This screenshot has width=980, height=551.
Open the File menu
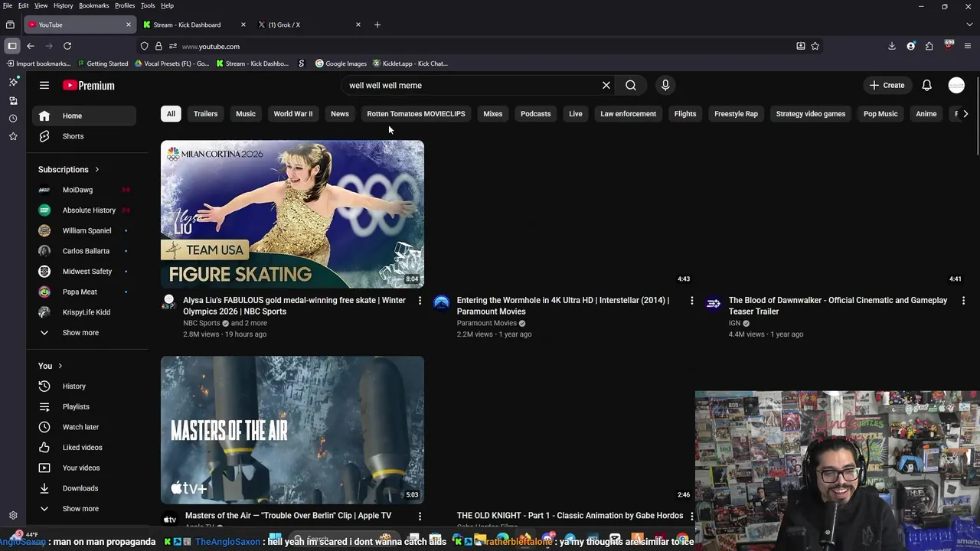pyautogui.click(x=8, y=5)
